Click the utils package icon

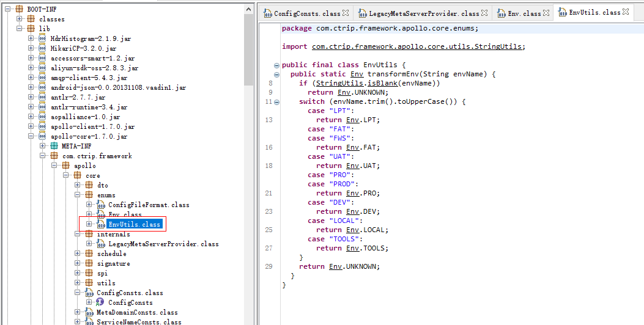(x=89, y=283)
